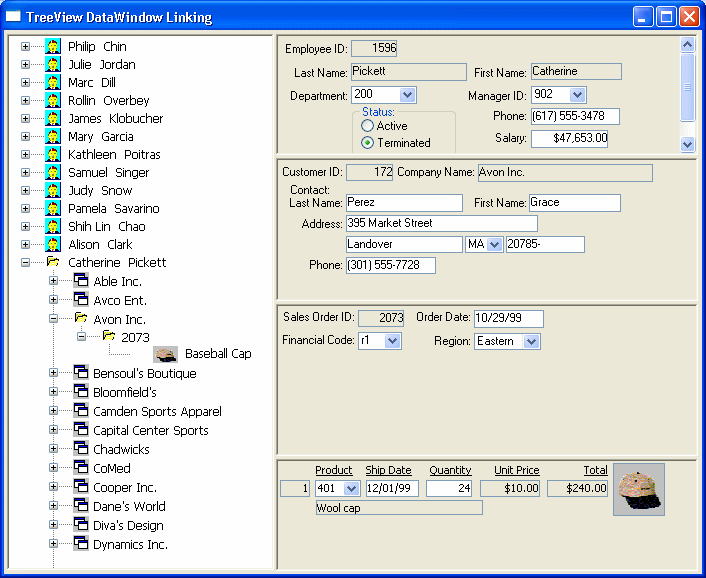The height and width of the screenshot is (578, 706).
Task: Open the Department dropdown showing 200
Action: pyautogui.click(x=407, y=95)
